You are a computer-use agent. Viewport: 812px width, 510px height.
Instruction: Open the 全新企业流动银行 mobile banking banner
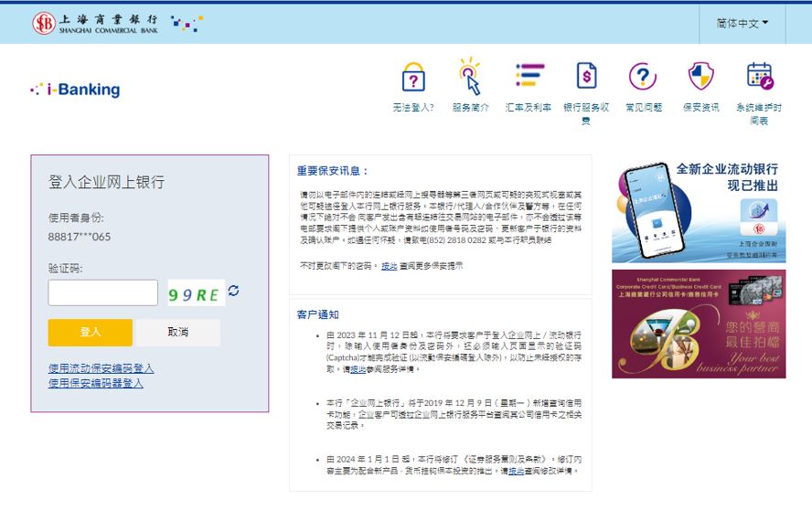tap(699, 212)
